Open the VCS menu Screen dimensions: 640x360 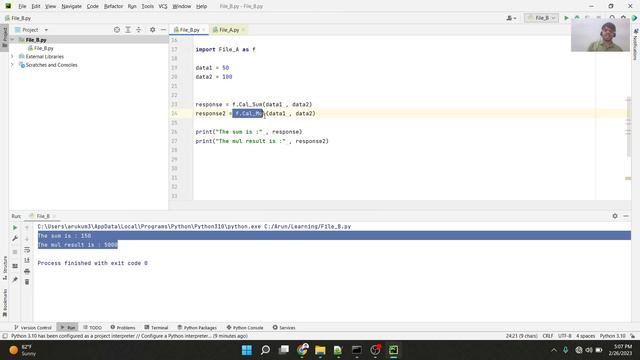(x=163, y=6)
